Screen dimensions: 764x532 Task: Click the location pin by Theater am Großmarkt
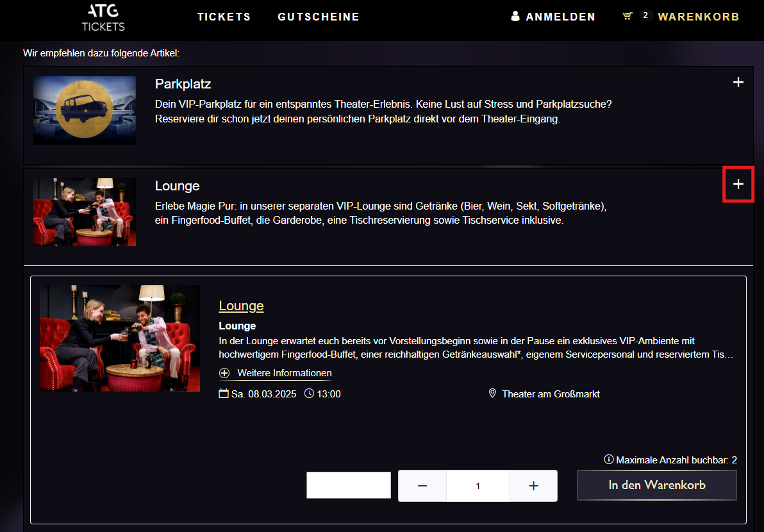coord(492,394)
